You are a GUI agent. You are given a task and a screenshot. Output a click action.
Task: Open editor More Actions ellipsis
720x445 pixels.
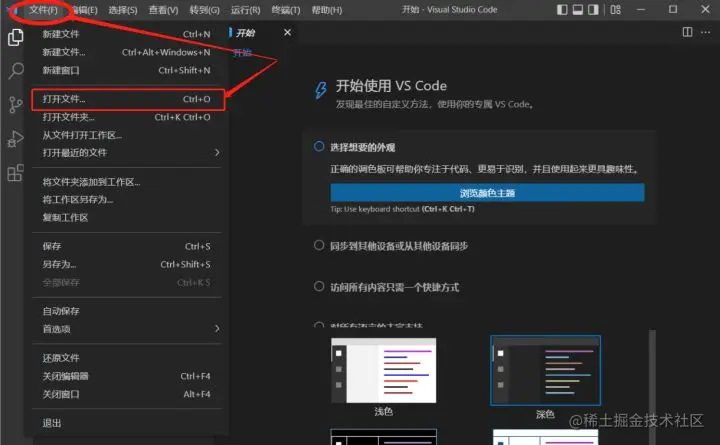pyautogui.click(x=705, y=32)
